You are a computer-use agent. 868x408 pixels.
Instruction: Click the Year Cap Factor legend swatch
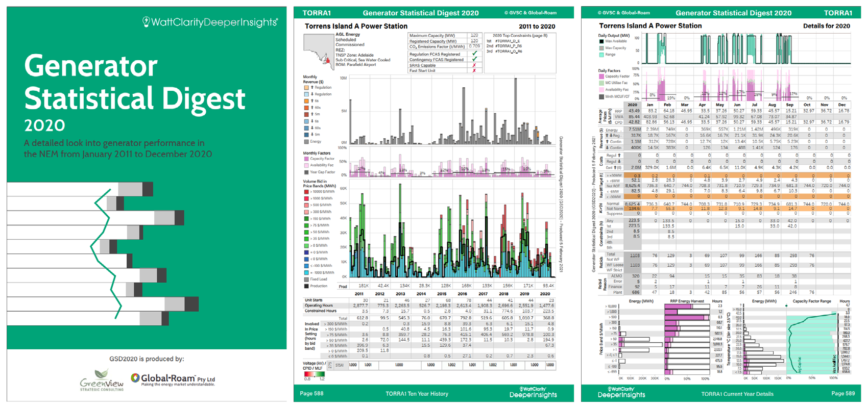click(x=306, y=172)
